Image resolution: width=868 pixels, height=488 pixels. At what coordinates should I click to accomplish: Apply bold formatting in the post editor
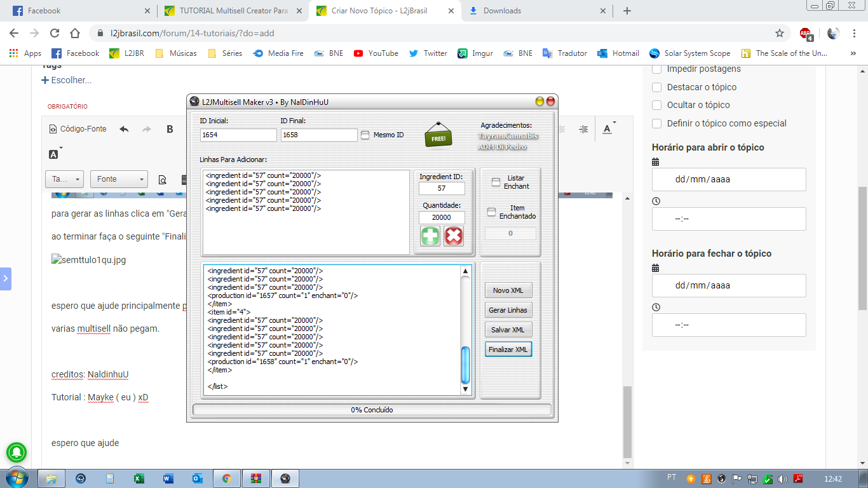coord(168,128)
